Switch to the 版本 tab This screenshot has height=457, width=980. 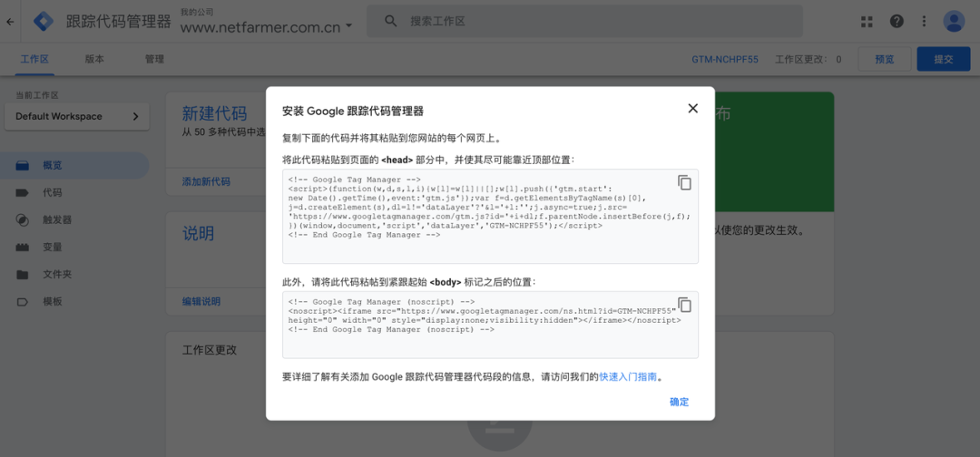point(94,59)
